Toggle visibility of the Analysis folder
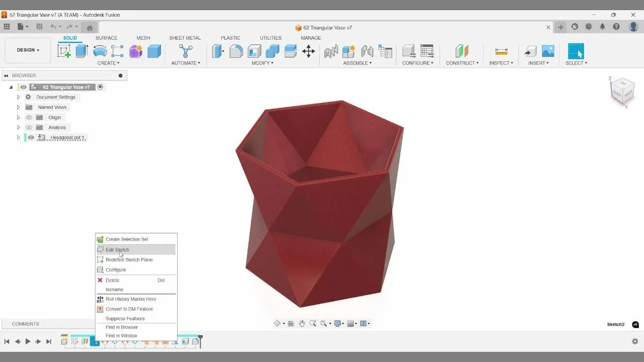Viewport: 644px width, 362px height. point(29,127)
